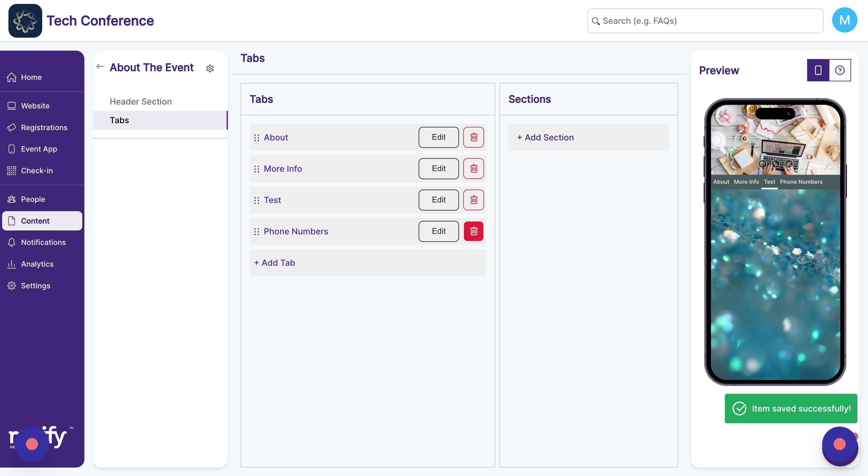Open Check-in from the sidebar
The width and height of the screenshot is (868, 476).
tap(37, 171)
